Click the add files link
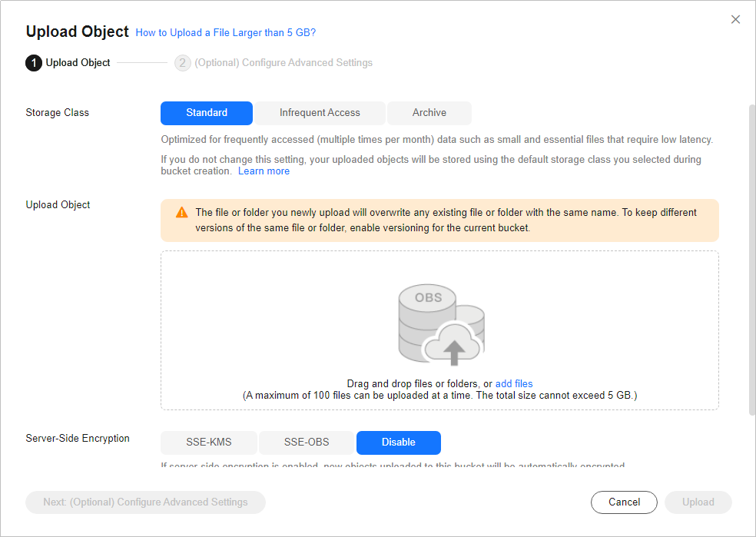 [x=514, y=383]
